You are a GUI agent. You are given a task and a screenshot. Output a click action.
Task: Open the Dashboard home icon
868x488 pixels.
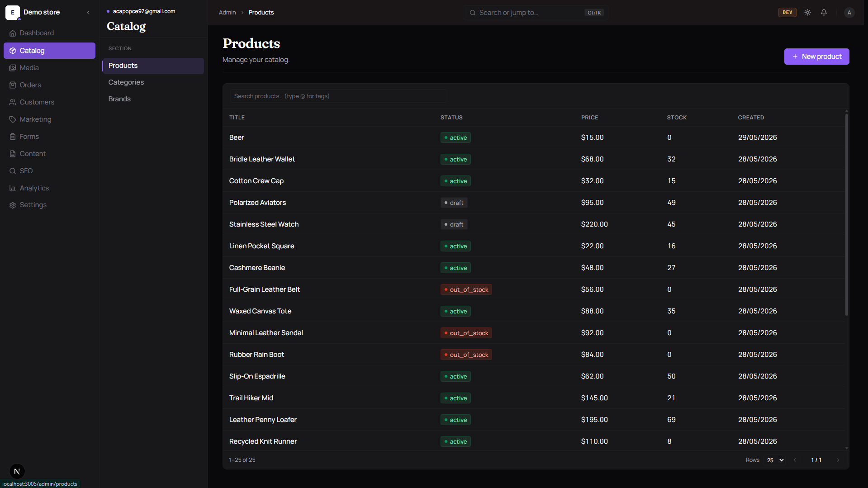(x=13, y=33)
